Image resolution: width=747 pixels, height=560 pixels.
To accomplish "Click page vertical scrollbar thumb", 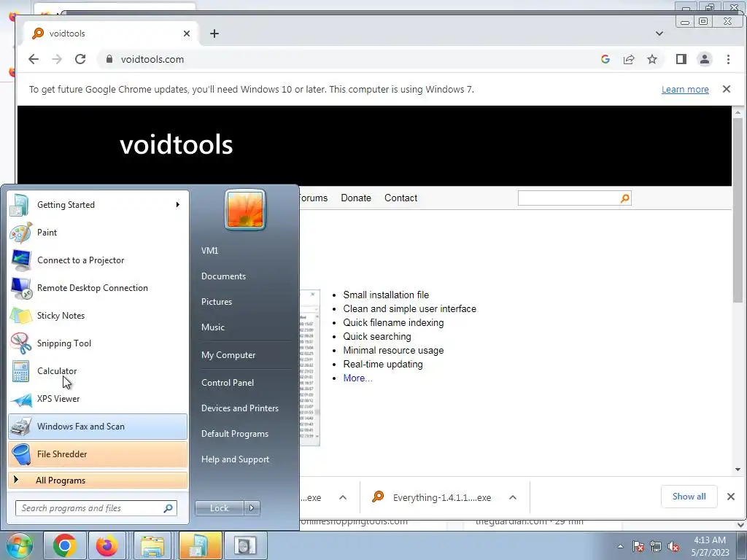I will (738, 209).
